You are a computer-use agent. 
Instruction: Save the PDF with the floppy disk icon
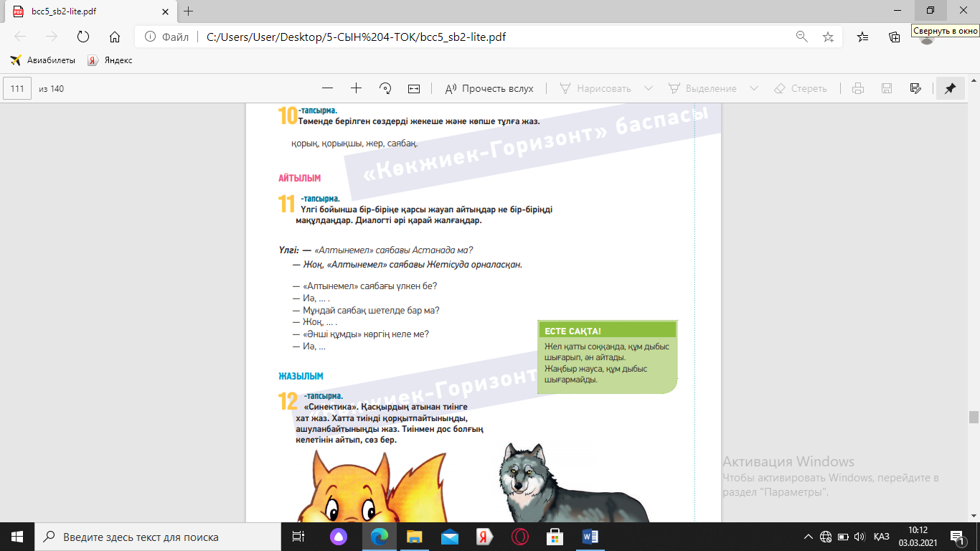tap(886, 88)
